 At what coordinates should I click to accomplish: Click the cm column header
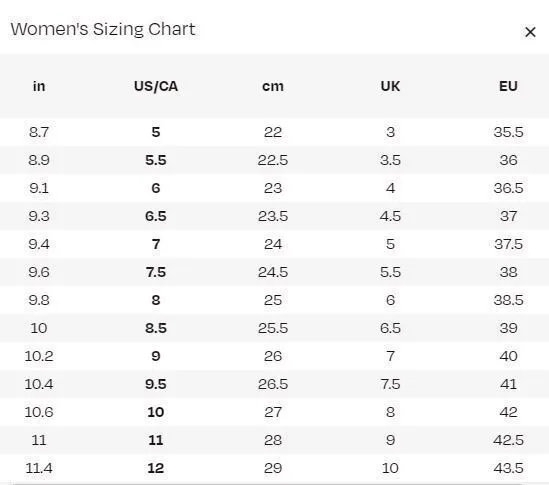click(273, 86)
